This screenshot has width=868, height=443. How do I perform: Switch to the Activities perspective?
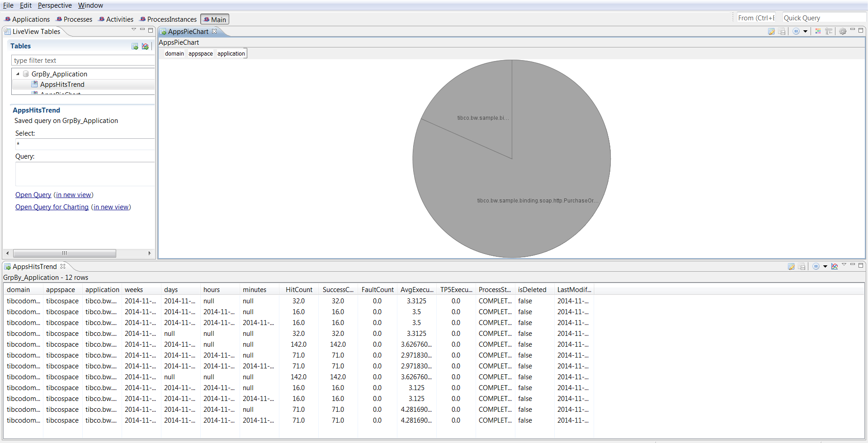click(116, 19)
